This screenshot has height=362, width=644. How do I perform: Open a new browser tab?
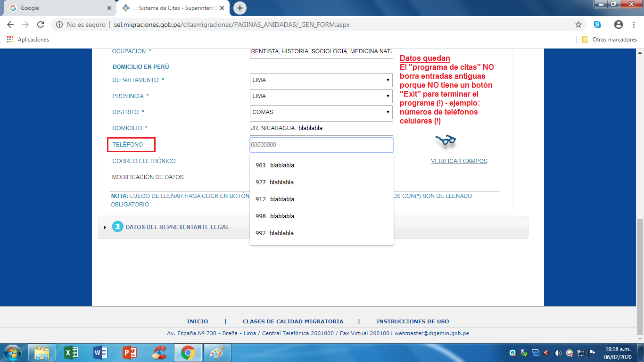click(x=240, y=8)
